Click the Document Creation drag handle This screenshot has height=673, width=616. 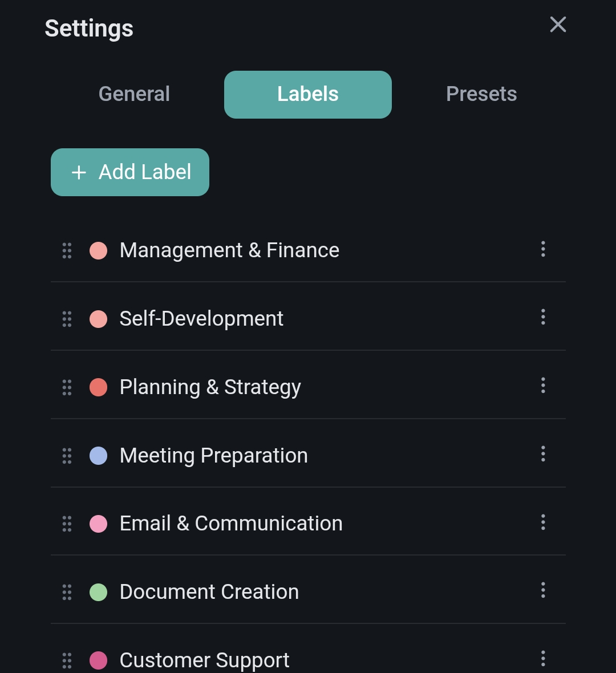tap(67, 592)
